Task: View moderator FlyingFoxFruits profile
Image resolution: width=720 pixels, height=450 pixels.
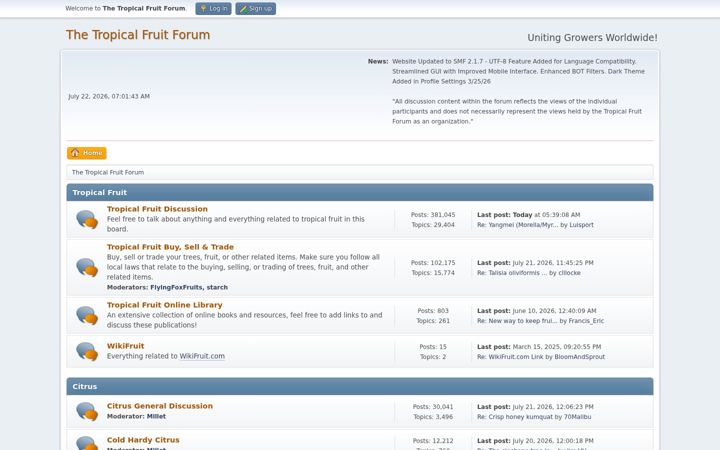Action: pyautogui.click(x=176, y=287)
